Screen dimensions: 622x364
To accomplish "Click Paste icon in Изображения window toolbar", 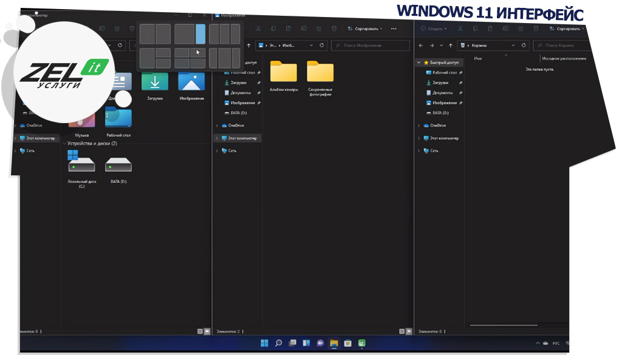I will pyautogui.click(x=289, y=29).
